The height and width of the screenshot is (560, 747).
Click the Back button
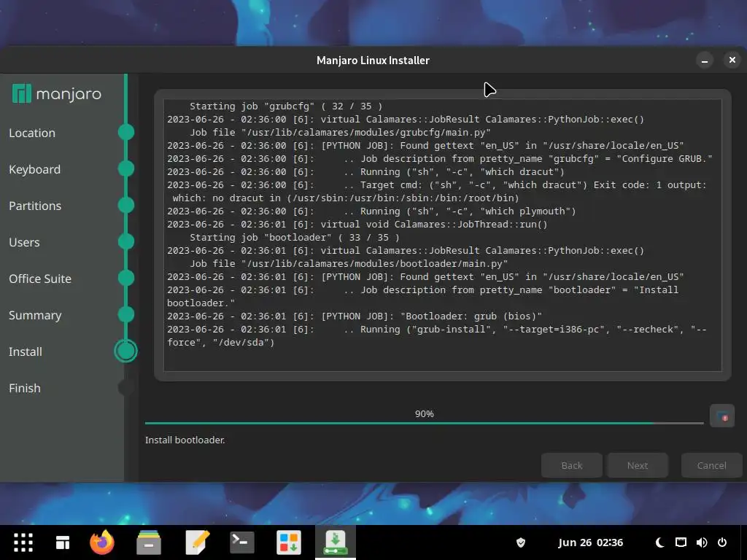(x=572, y=465)
